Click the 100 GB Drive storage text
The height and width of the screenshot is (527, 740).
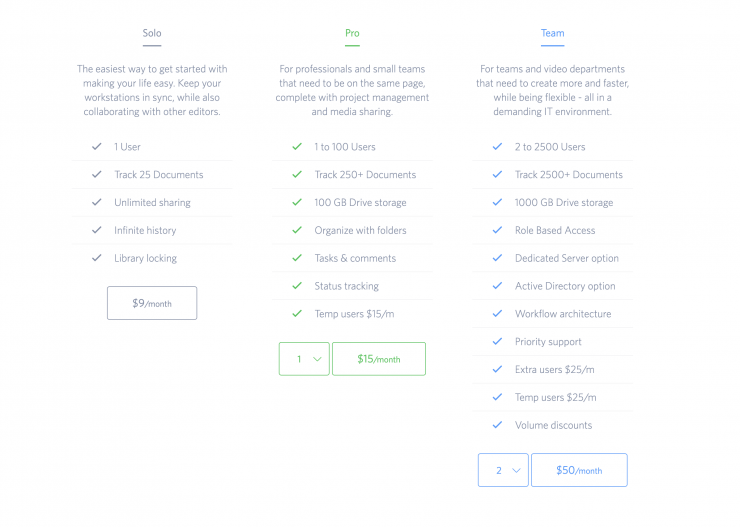[360, 202]
